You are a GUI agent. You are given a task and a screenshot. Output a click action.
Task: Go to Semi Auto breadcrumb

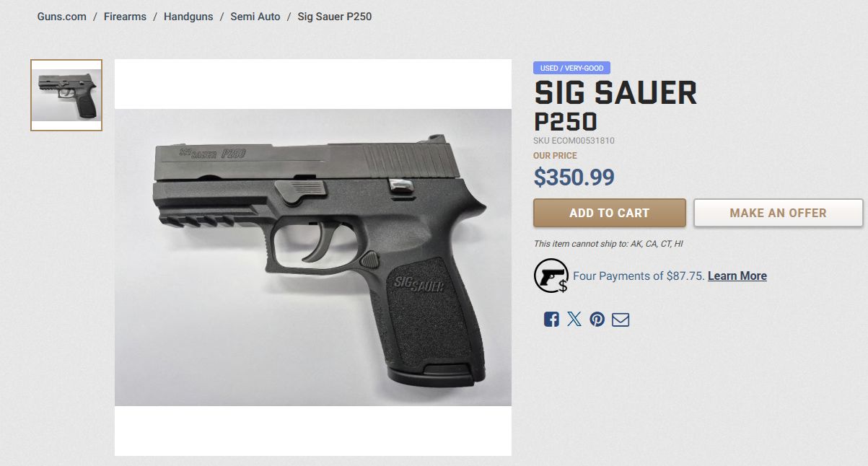255,16
